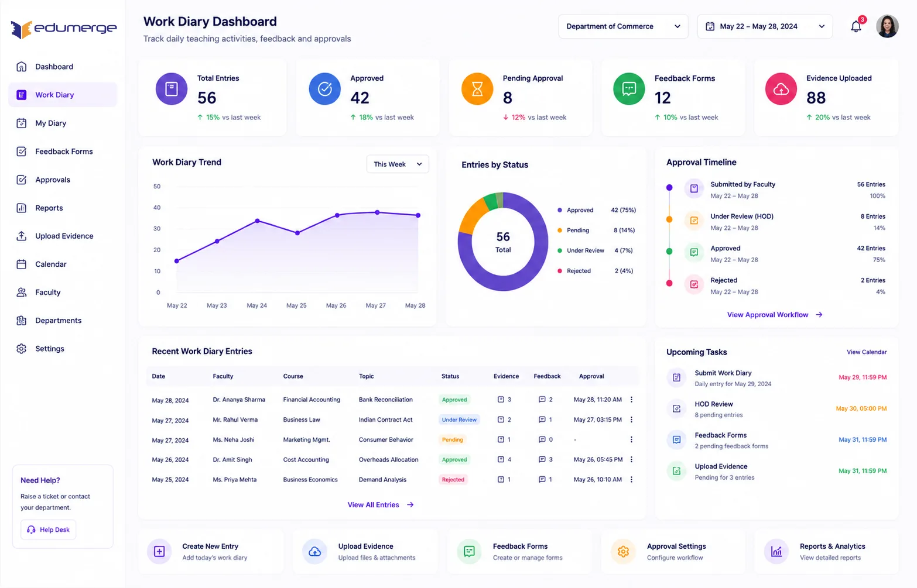
Task: Click the Date column header
Action: 159,376
